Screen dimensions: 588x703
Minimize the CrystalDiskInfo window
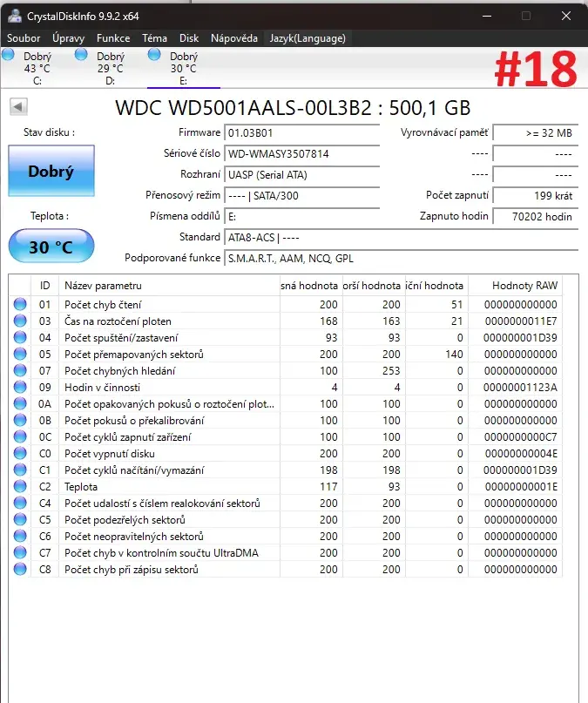pos(487,17)
